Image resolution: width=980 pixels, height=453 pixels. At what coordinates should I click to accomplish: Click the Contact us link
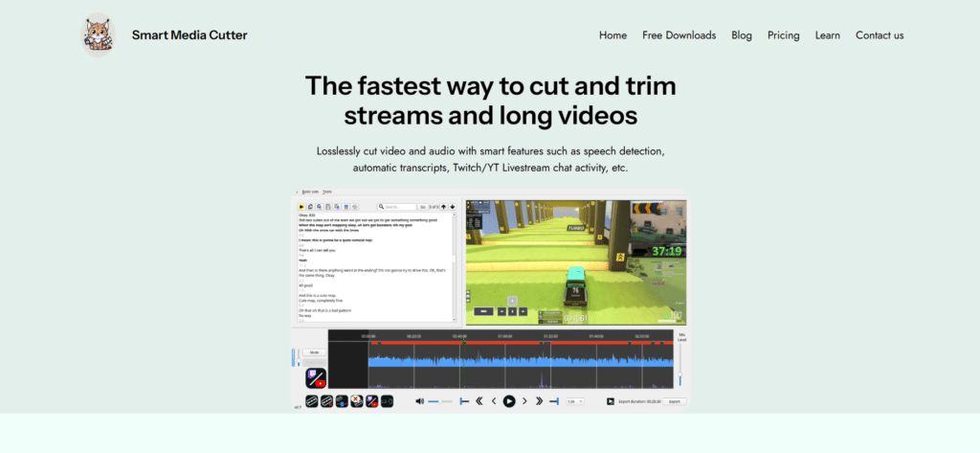coord(879,35)
